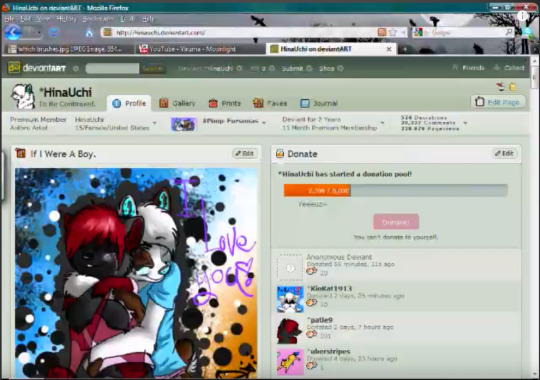Click the small red icon above Edit Page

coord(501,87)
